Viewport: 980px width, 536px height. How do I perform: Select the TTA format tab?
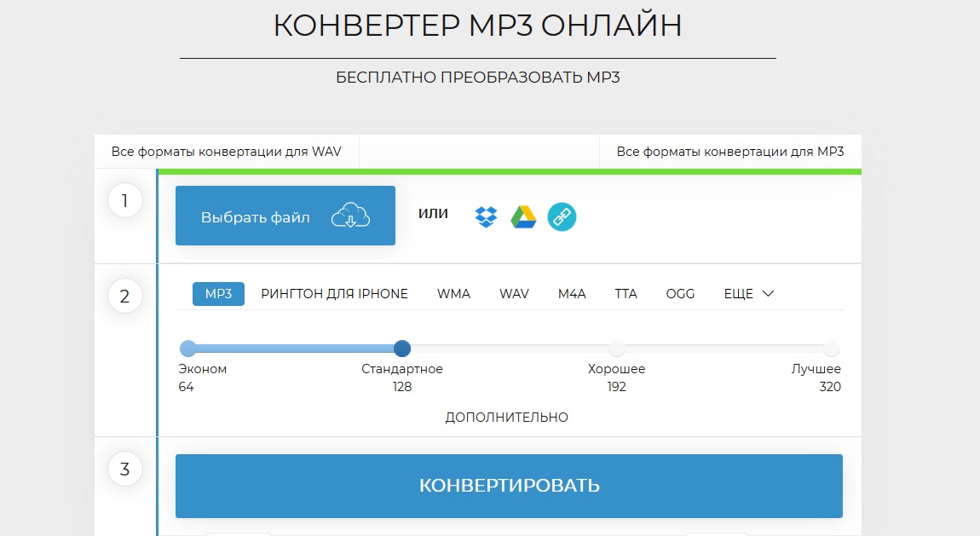point(625,294)
